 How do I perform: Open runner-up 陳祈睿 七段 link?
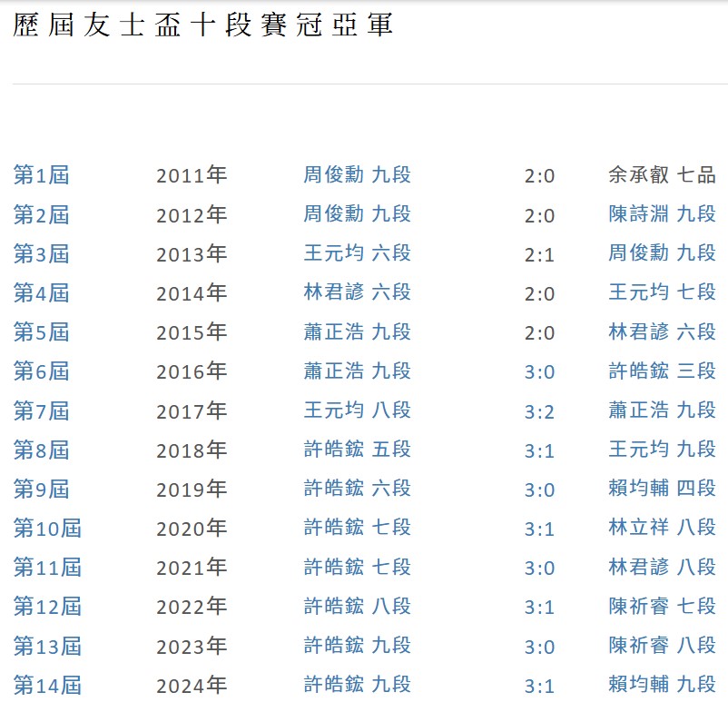(662, 606)
